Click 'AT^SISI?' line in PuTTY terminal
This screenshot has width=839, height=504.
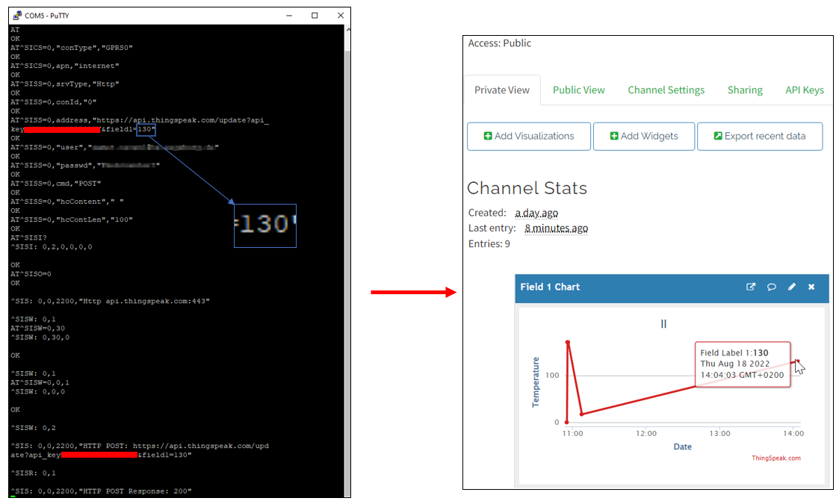pyautogui.click(x=29, y=237)
